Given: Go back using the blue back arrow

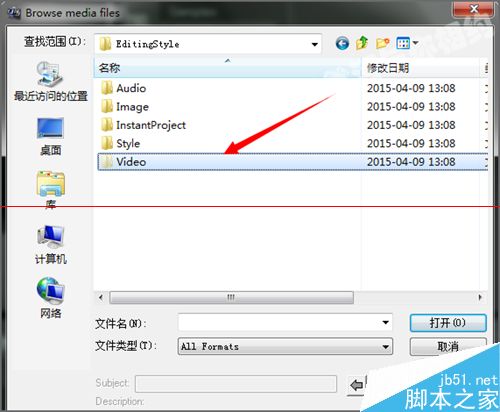Looking at the screenshot, I should pyautogui.click(x=342, y=43).
